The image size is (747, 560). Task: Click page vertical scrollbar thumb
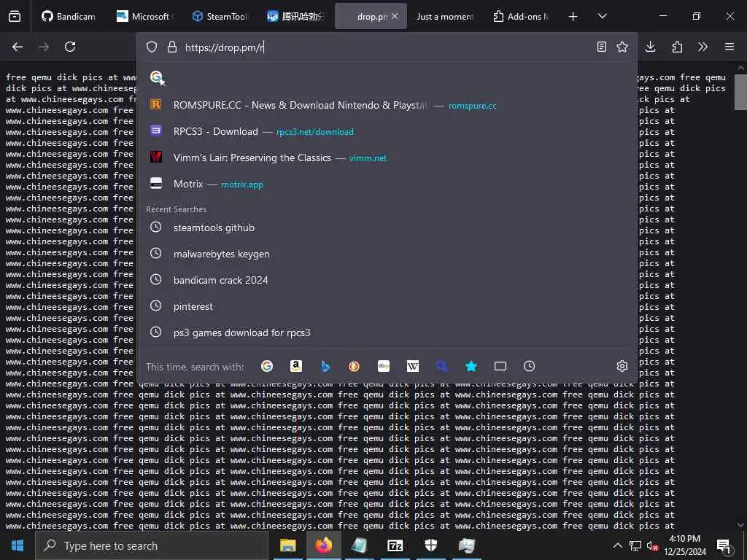740,92
